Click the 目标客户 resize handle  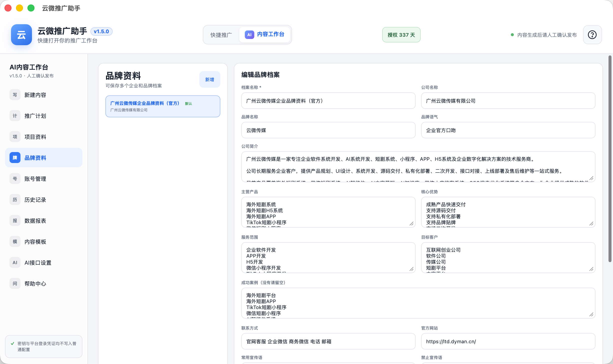[591, 269]
